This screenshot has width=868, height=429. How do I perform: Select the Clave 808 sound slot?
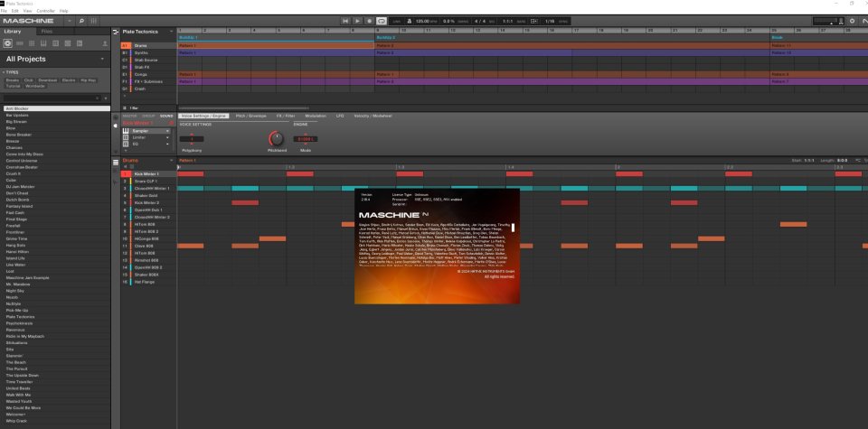(x=148, y=246)
